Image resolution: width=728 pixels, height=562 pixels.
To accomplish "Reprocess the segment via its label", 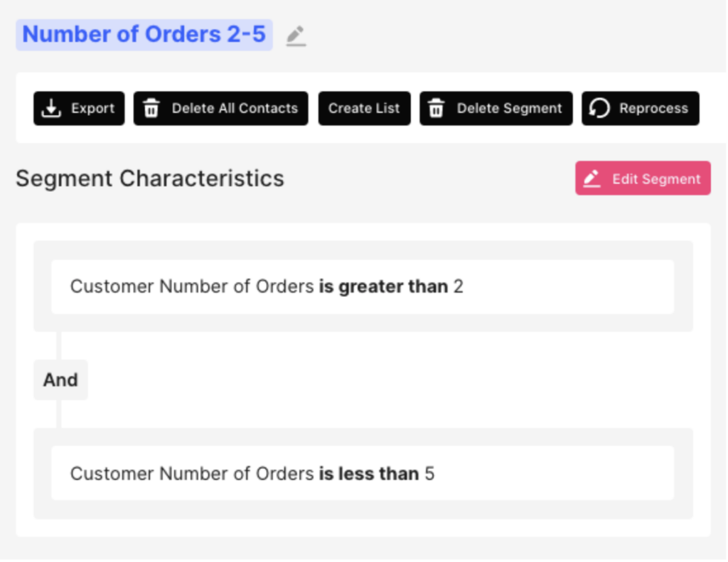I will pos(654,108).
